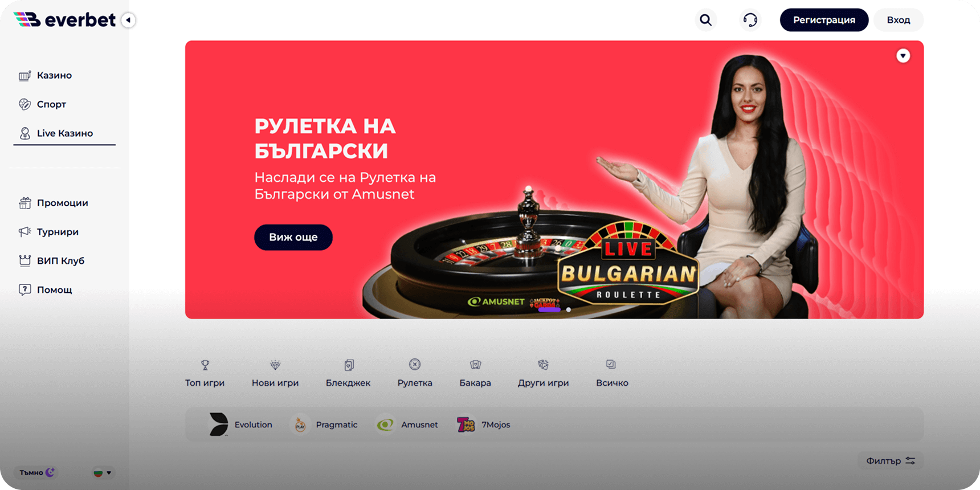Click the Спорт ball icon
The width and height of the screenshot is (980, 490).
pyautogui.click(x=24, y=104)
